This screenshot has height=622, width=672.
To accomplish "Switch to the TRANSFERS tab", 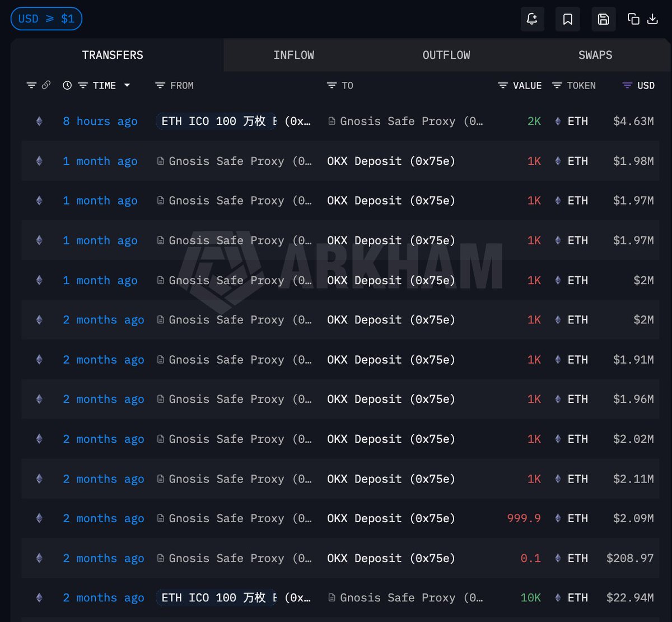I will 113,55.
